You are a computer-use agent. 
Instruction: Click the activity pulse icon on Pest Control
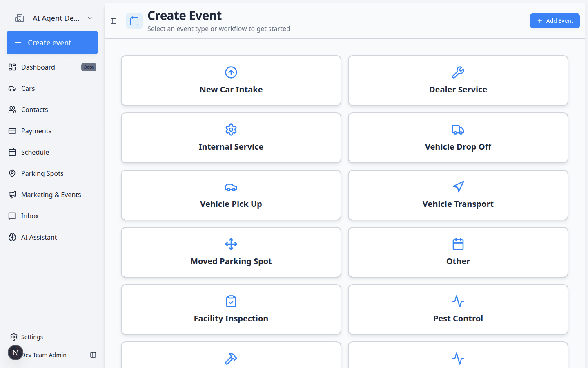pos(458,301)
